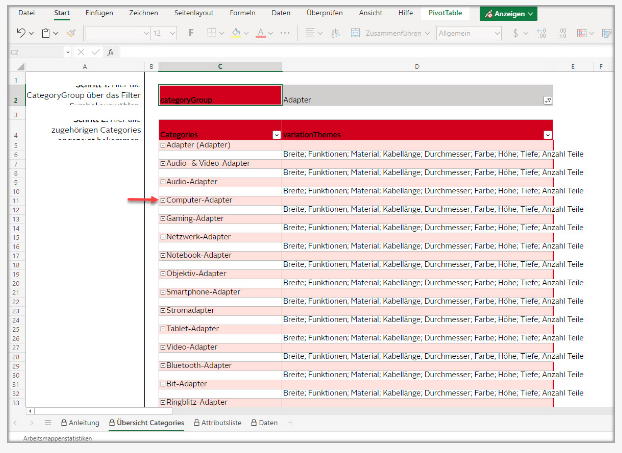This screenshot has width=622, height=453.
Task: Cancel formula entry with the X icon
Action: pyautogui.click(x=81, y=52)
